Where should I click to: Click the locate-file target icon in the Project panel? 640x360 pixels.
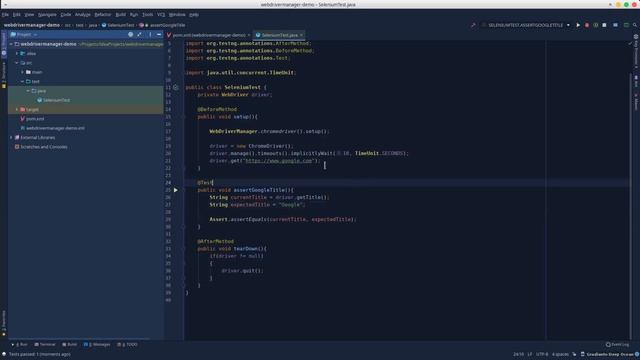point(131,35)
